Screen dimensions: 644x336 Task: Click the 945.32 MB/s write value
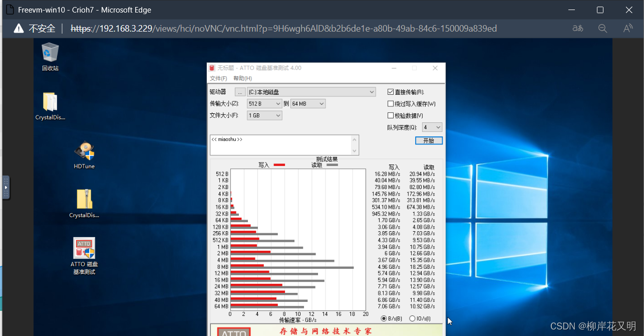click(387, 214)
